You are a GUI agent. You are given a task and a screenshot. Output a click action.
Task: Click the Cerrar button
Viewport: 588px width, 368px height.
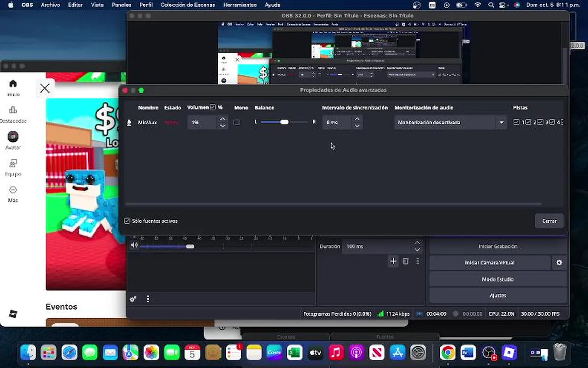[x=549, y=221]
